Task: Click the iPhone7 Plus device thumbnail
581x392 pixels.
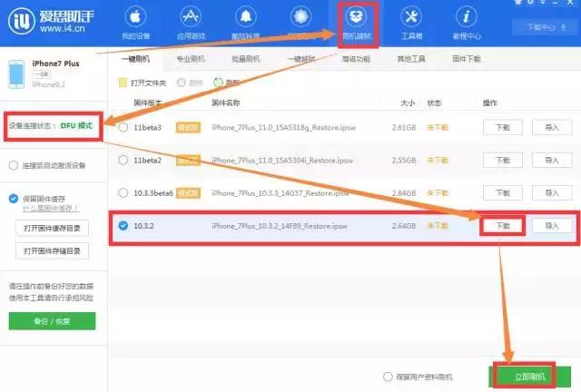Action: tap(16, 74)
